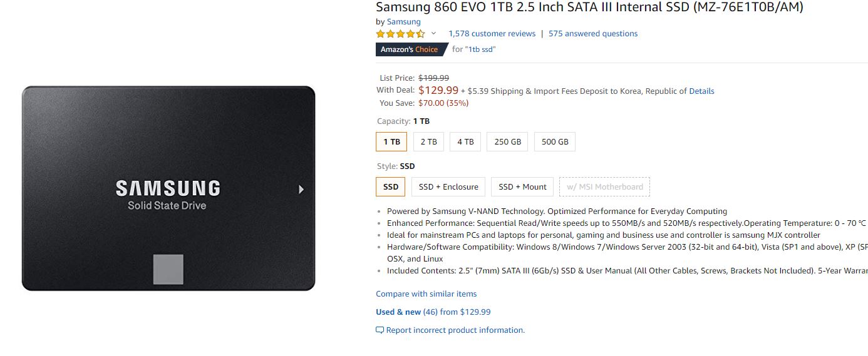Pick the SSD + Mount style

point(522,187)
